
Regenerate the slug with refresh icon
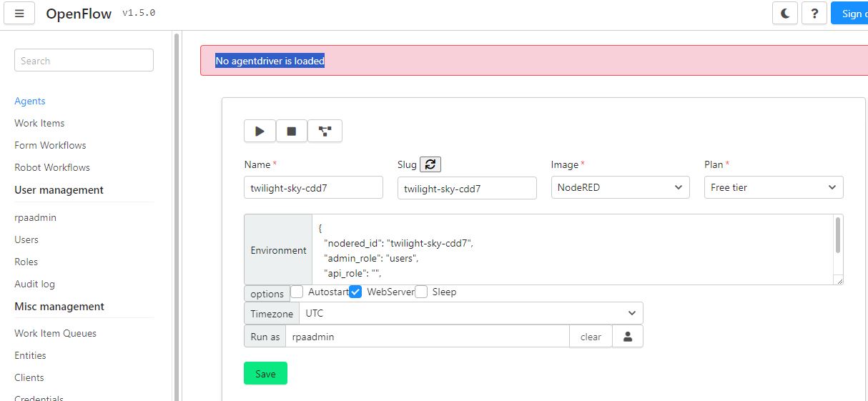pos(430,164)
